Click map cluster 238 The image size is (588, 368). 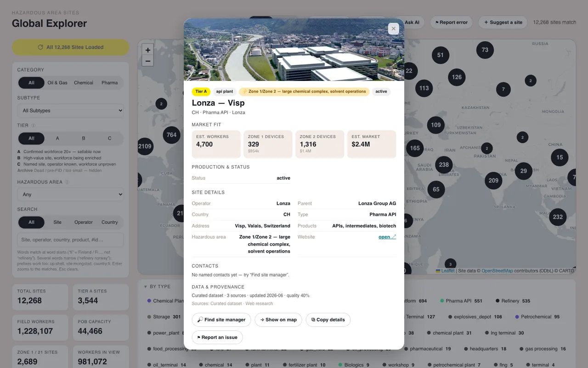click(444, 164)
